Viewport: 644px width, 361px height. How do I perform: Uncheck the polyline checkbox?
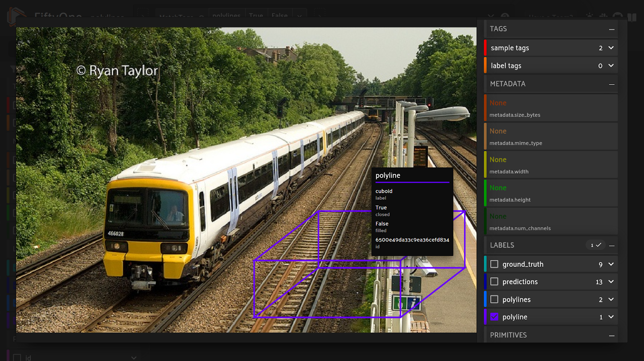click(494, 317)
